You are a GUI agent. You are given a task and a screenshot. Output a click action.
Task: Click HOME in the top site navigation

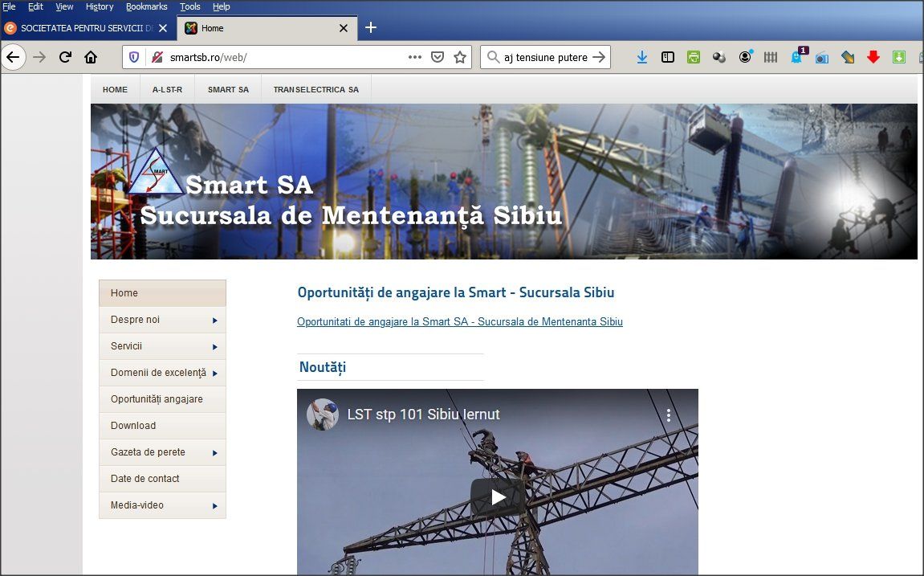pos(115,90)
